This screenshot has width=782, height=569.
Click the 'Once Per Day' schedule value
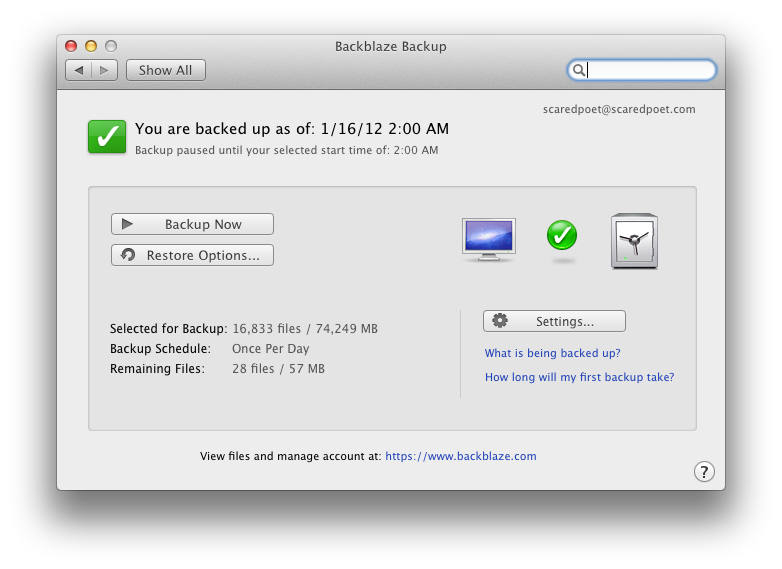pyautogui.click(x=271, y=349)
